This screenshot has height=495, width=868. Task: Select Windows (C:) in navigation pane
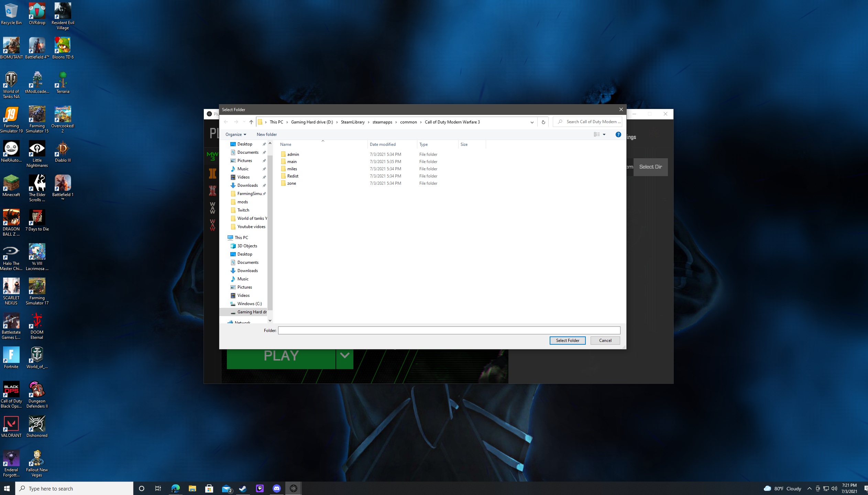[x=249, y=304]
